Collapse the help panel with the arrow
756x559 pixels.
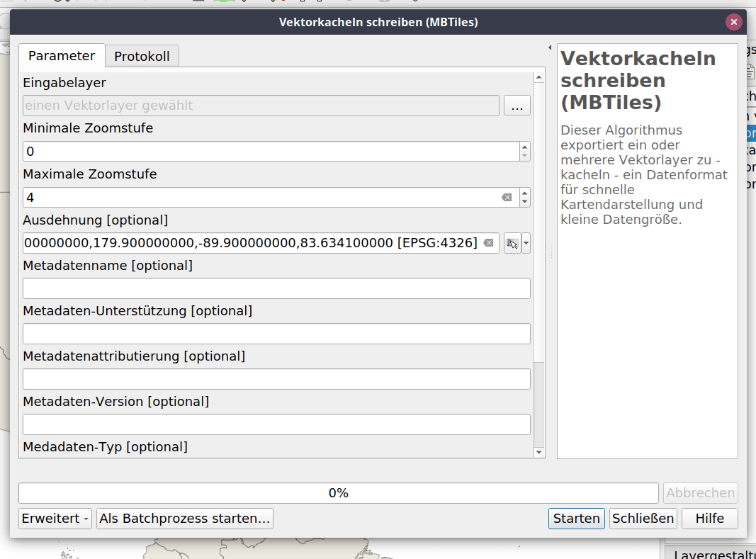pos(551,47)
